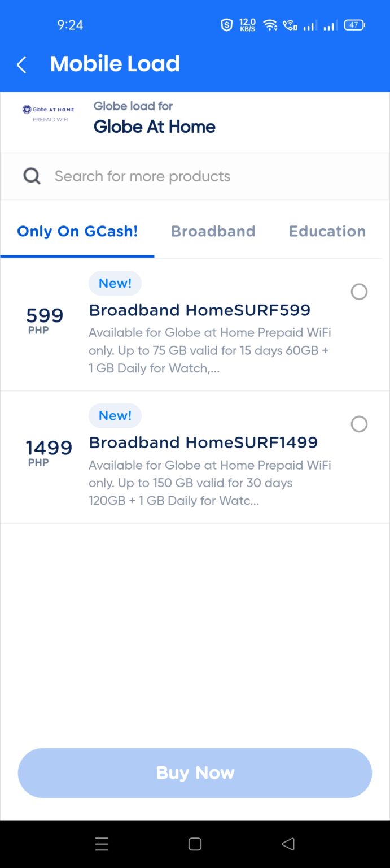Click the WiFi icon in the status bar
390x868 pixels.
click(x=270, y=24)
